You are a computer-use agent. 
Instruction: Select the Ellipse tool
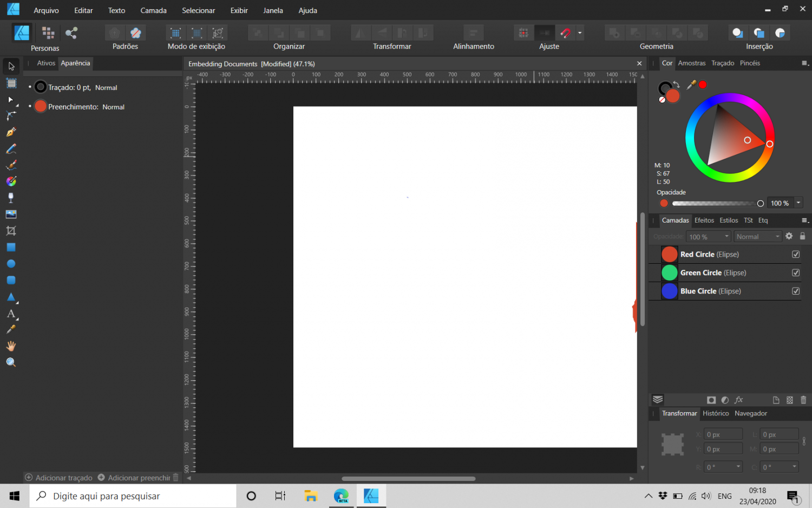[11, 264]
